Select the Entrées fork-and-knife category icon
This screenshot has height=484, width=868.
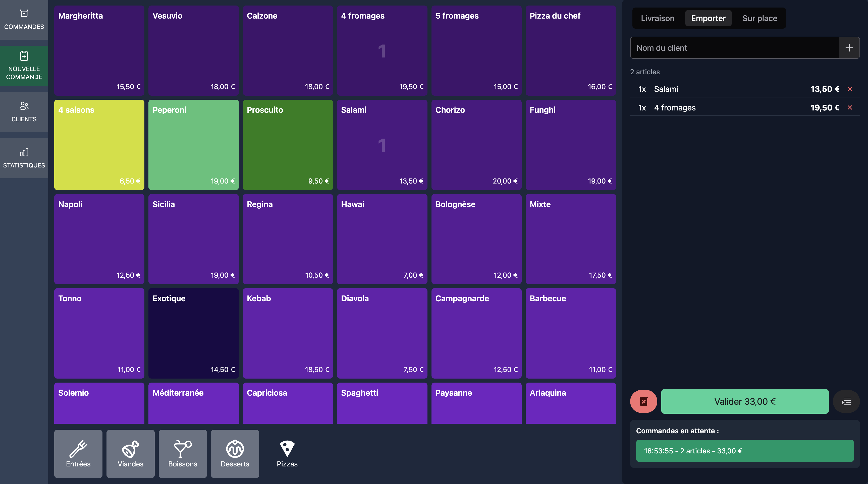(78, 453)
